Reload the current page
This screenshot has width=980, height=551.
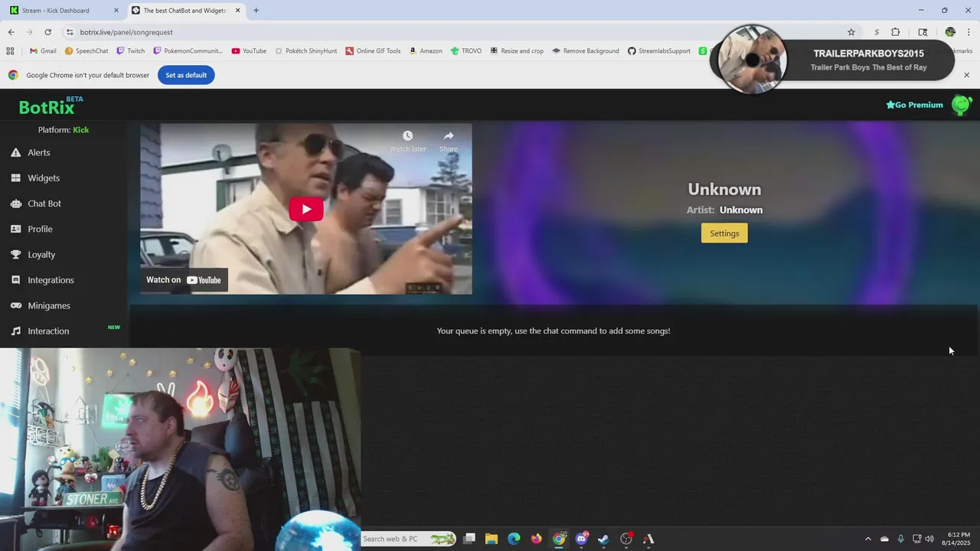point(47,32)
